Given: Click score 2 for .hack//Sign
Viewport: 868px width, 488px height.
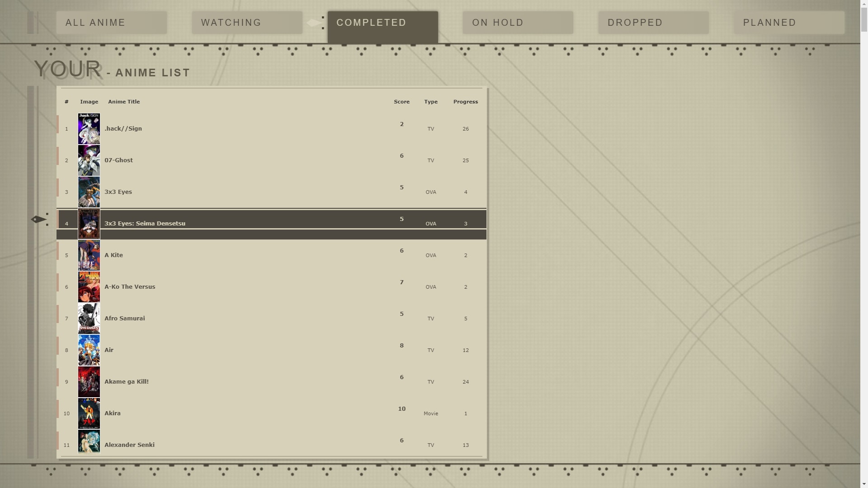Looking at the screenshot, I should 401,124.
